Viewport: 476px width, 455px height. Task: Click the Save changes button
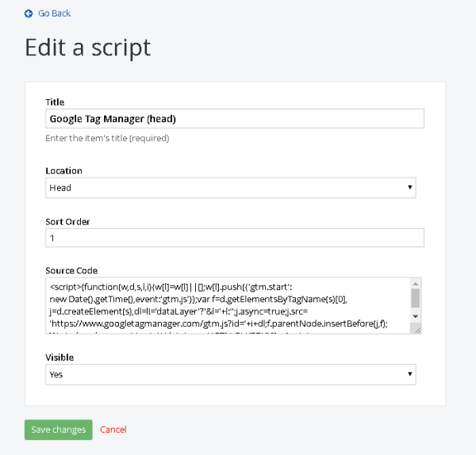point(59,430)
